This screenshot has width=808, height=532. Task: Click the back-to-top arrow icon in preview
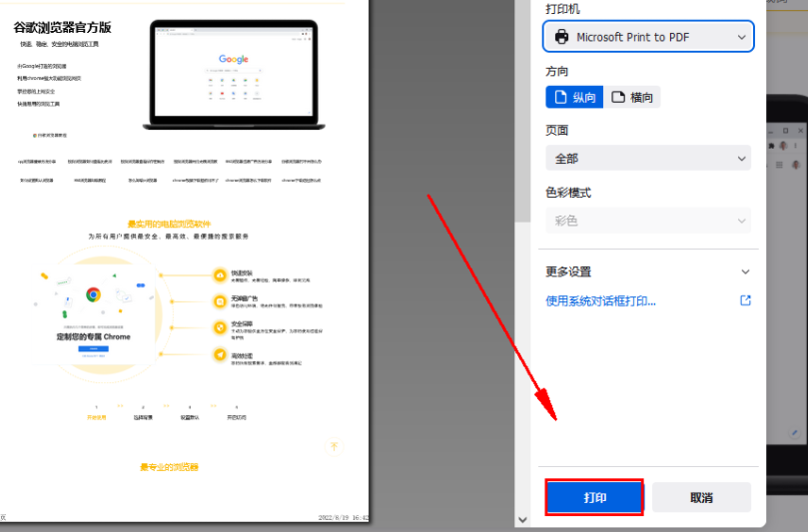334,446
